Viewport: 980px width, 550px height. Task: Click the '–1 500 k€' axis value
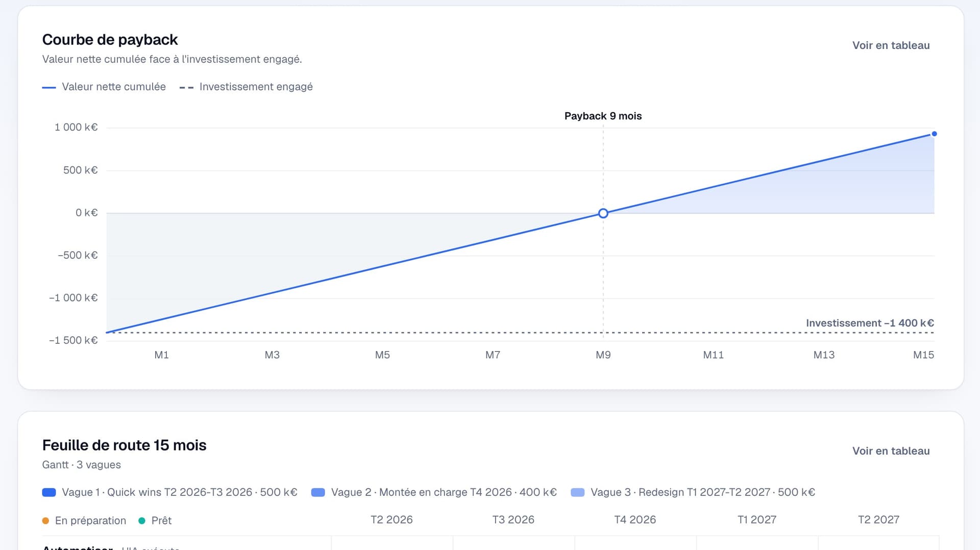pos(73,340)
